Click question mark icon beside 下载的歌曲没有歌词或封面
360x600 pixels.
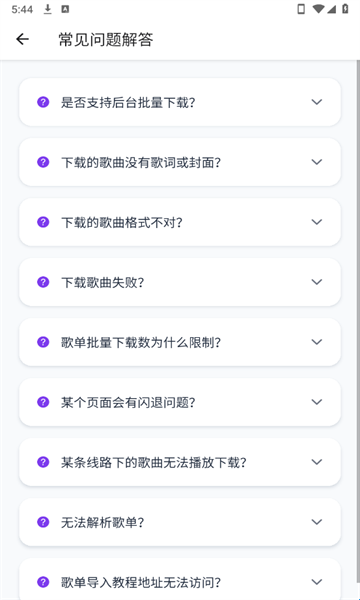point(43,162)
